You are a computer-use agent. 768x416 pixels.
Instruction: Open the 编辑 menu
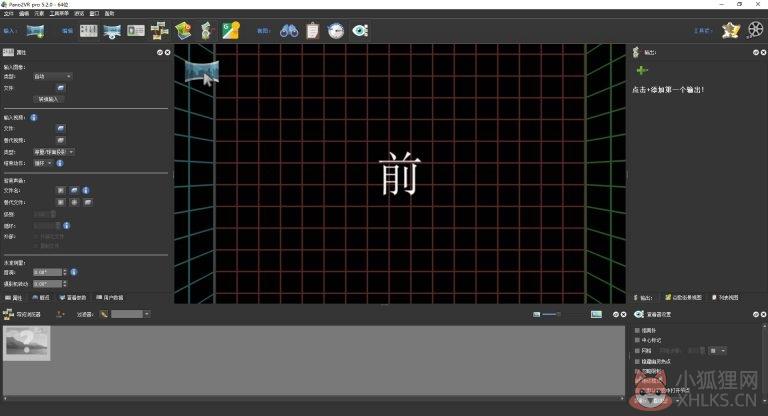coord(24,14)
